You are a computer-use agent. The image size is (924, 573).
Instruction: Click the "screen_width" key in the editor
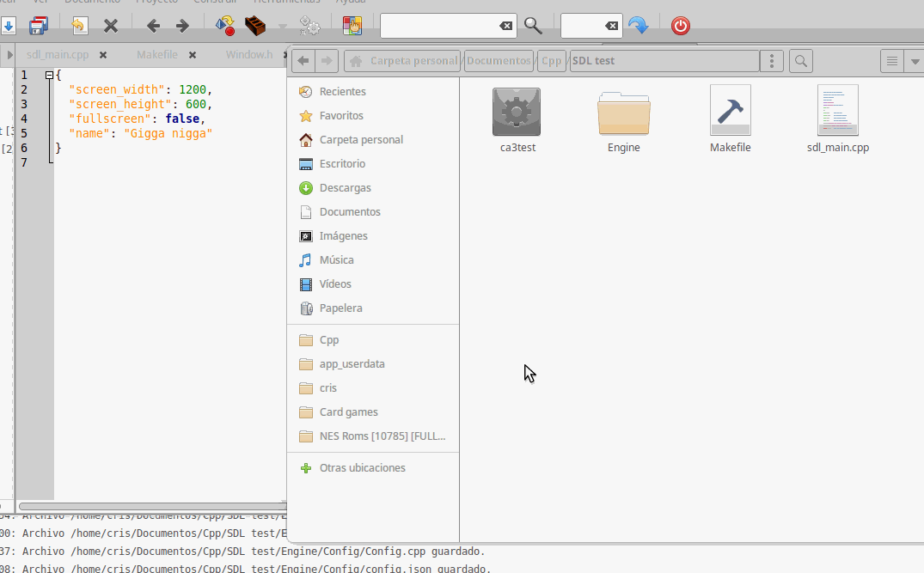click(117, 90)
